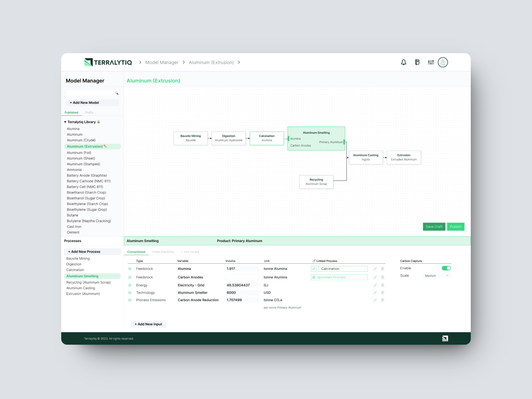This screenshot has width=532, height=399.
Task: Open the settings sliders icon
Action: pyautogui.click(x=431, y=62)
